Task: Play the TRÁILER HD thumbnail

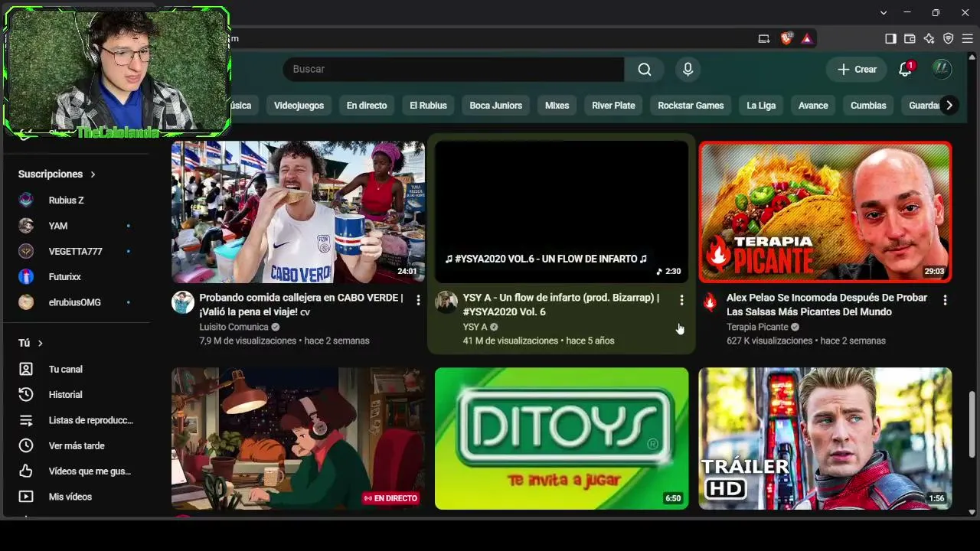Action: [x=825, y=439]
